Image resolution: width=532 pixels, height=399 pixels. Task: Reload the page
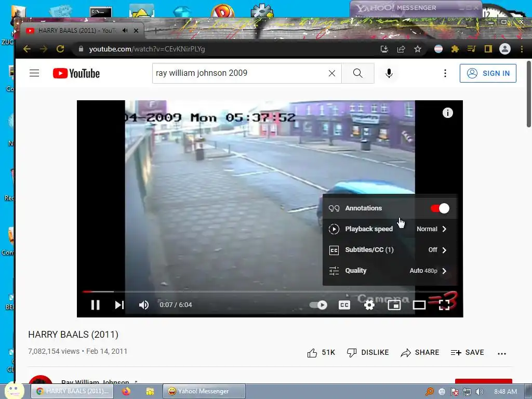(60, 49)
